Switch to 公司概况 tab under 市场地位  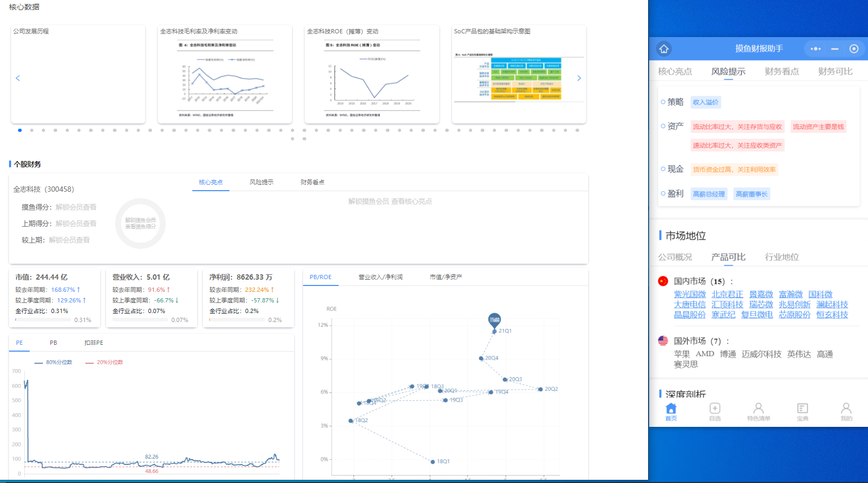coord(675,257)
